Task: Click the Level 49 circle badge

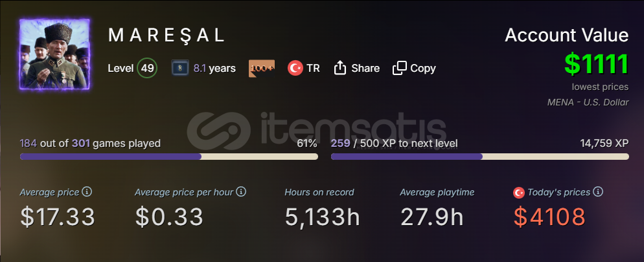Action: (x=147, y=68)
